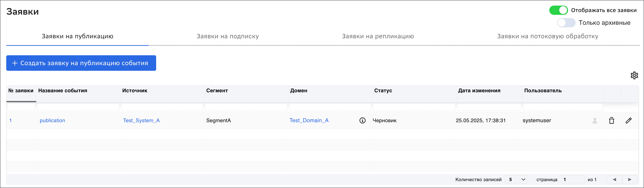Select 'SegmentA' cell text
Image resolution: width=644 pixels, height=188 pixels.
pyautogui.click(x=218, y=120)
